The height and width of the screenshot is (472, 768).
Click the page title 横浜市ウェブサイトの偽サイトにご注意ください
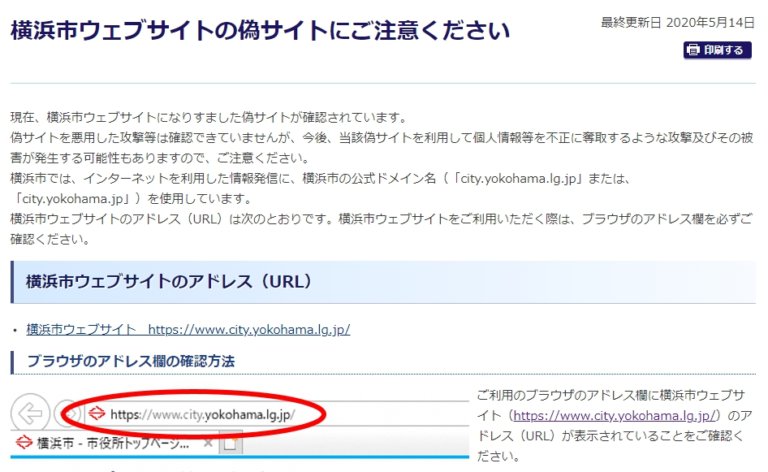point(260,31)
